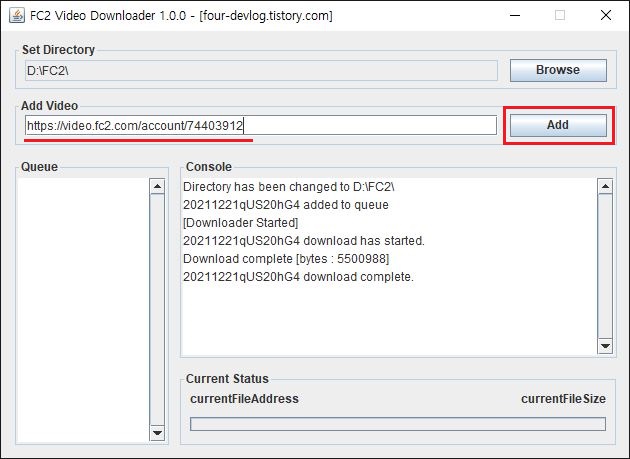The height and width of the screenshot is (459, 630).
Task: Click the Set Directory path field
Action: [x=261, y=71]
